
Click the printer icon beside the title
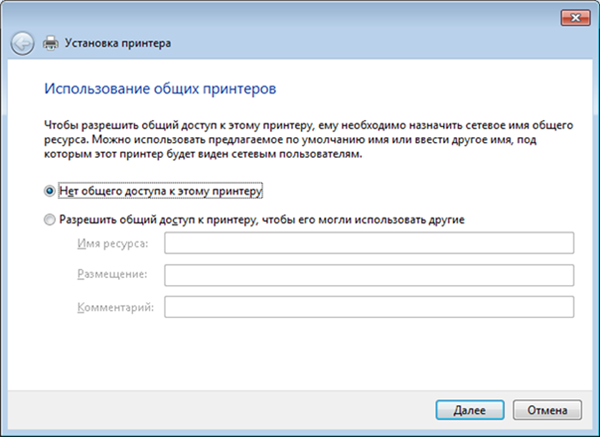(x=51, y=43)
